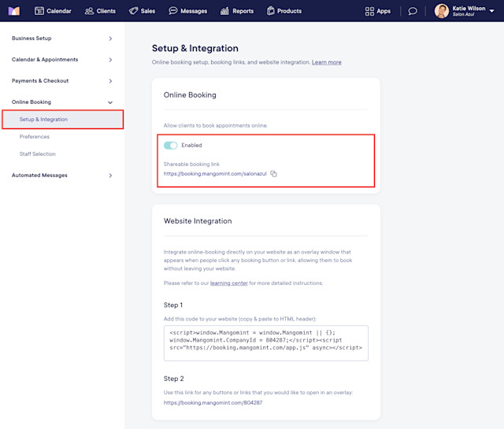Click the Payments & Checkout sidebar label
Viewport: 504px width, 429px height.
[x=40, y=80]
